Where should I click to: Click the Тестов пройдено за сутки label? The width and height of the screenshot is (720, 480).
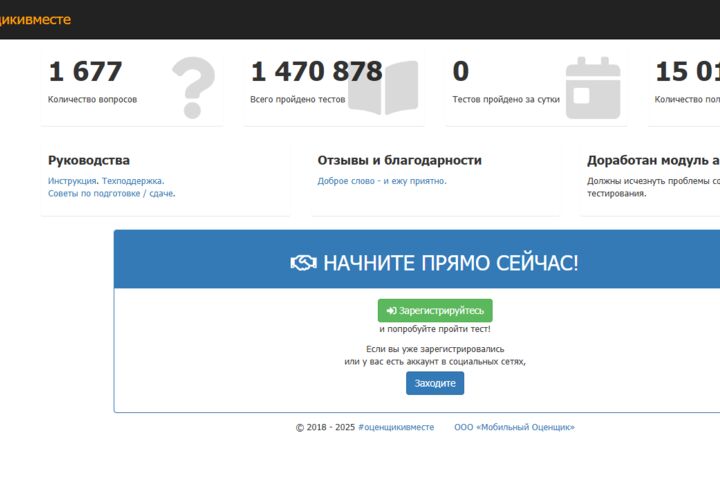[506, 99]
